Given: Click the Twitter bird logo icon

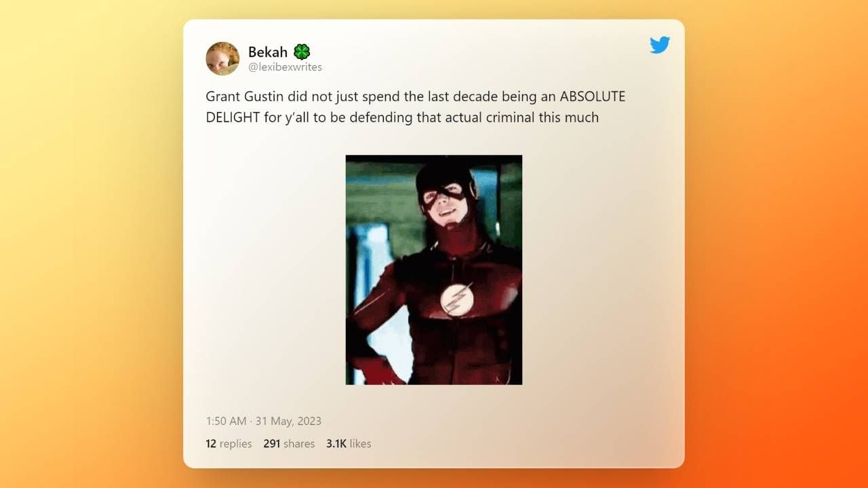Looking at the screenshot, I should click(660, 45).
